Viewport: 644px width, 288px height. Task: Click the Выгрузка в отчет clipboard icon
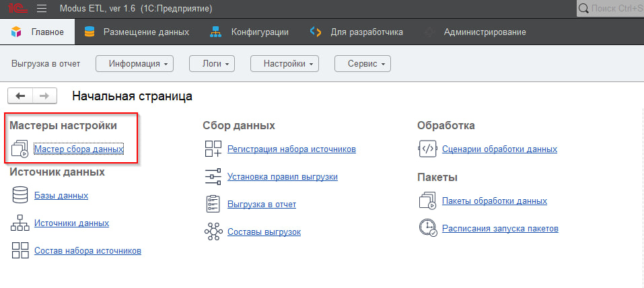click(213, 205)
